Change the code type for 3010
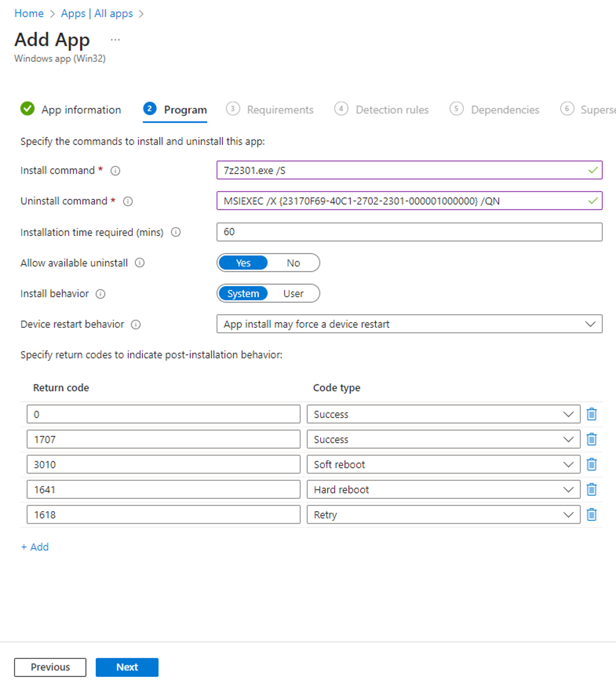This screenshot has height=681, width=616. click(x=568, y=464)
